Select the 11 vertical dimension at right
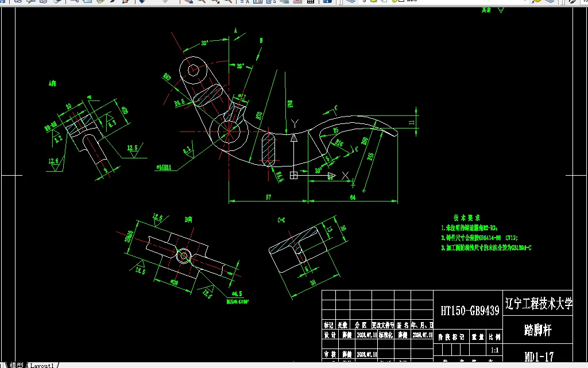Screen dimensions: 588x368 click(x=412, y=122)
